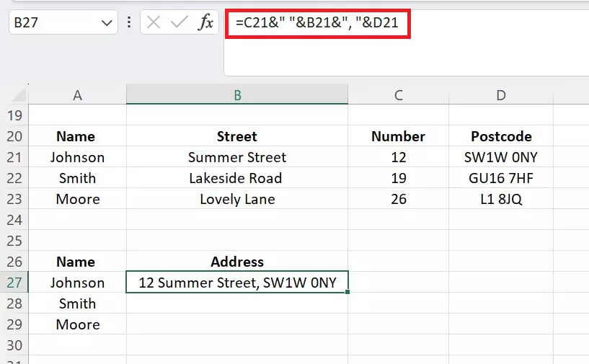The width and height of the screenshot is (589, 364).
Task: Click the Number header cell
Action: 398,136
